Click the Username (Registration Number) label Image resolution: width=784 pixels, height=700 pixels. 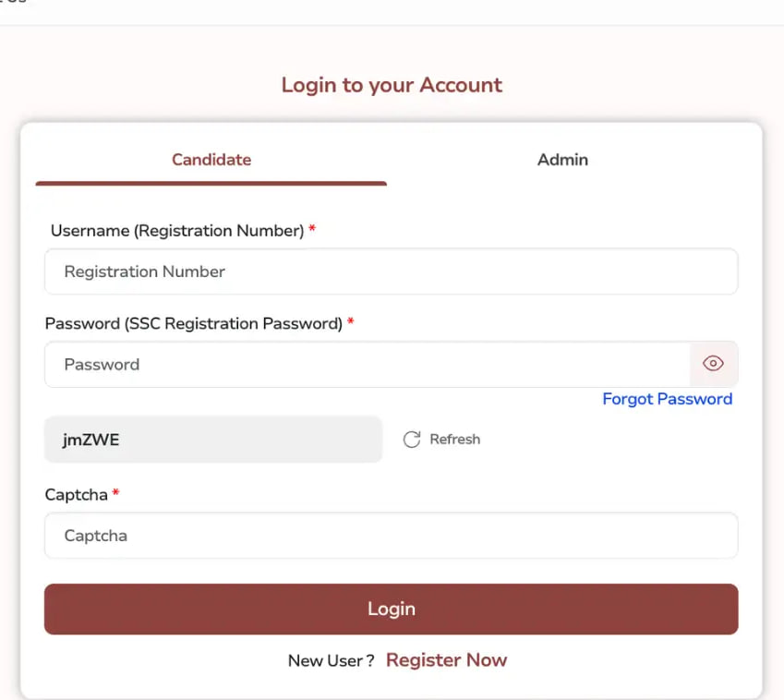(177, 231)
